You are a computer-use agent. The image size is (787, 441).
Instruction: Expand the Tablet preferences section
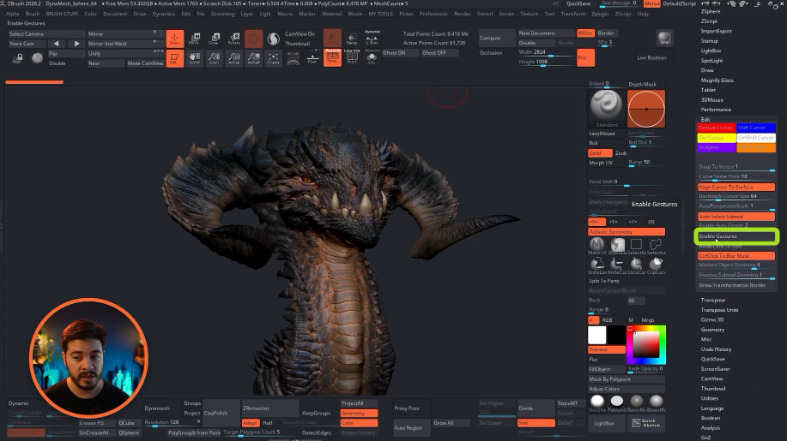coord(708,90)
